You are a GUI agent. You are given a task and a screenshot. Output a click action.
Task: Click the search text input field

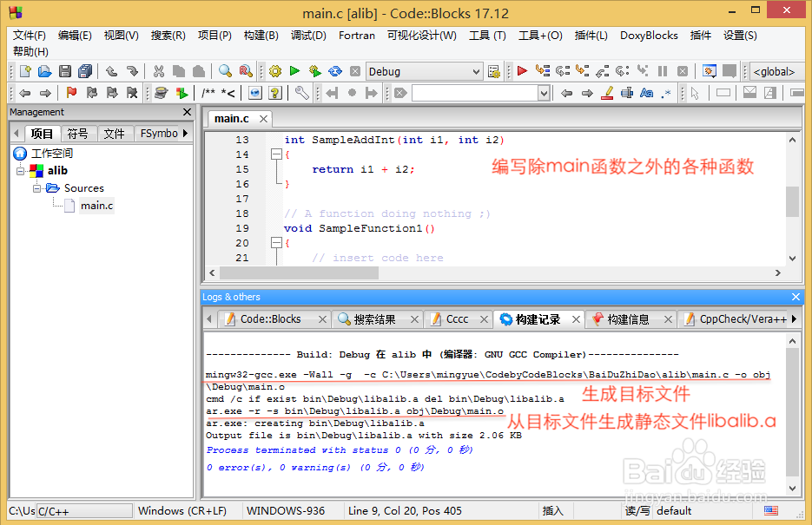point(475,93)
